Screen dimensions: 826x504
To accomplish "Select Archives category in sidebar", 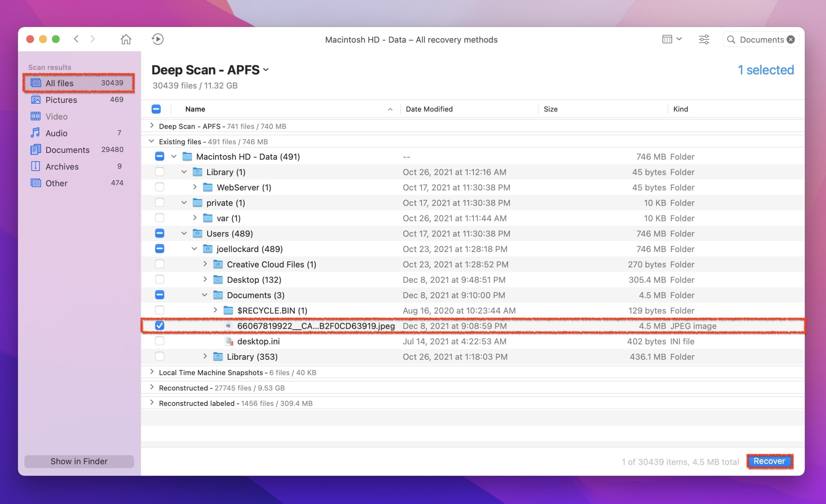I will (x=79, y=166).
